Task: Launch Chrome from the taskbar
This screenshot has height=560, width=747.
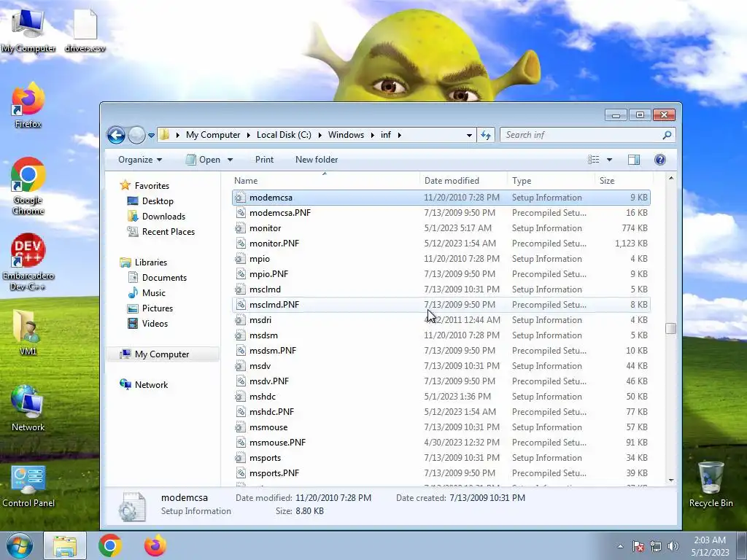Action: (x=110, y=545)
